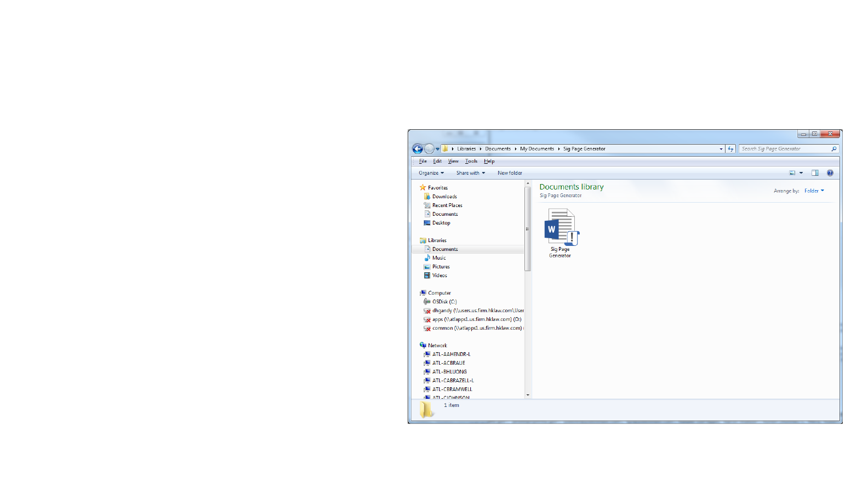Click the greyed Forward arrow button

point(429,149)
